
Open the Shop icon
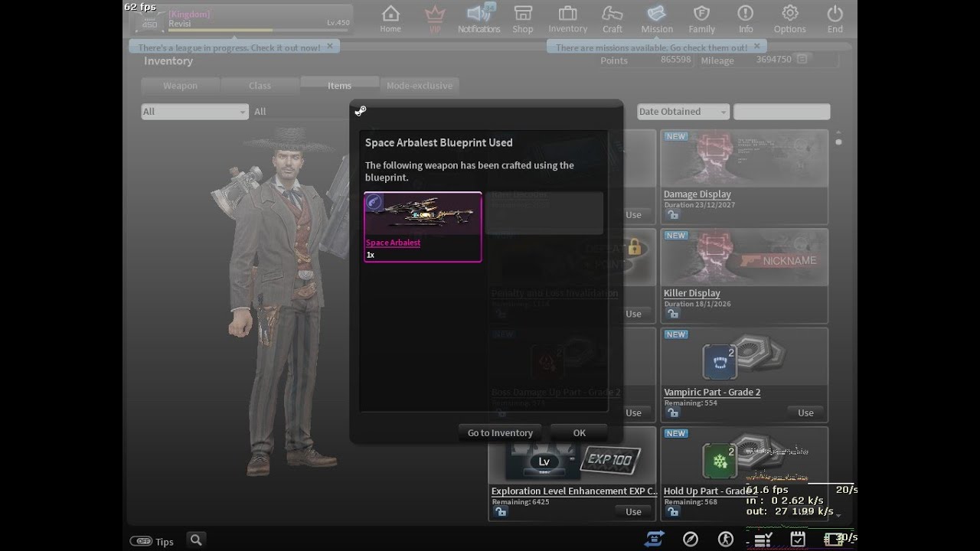[x=523, y=13]
